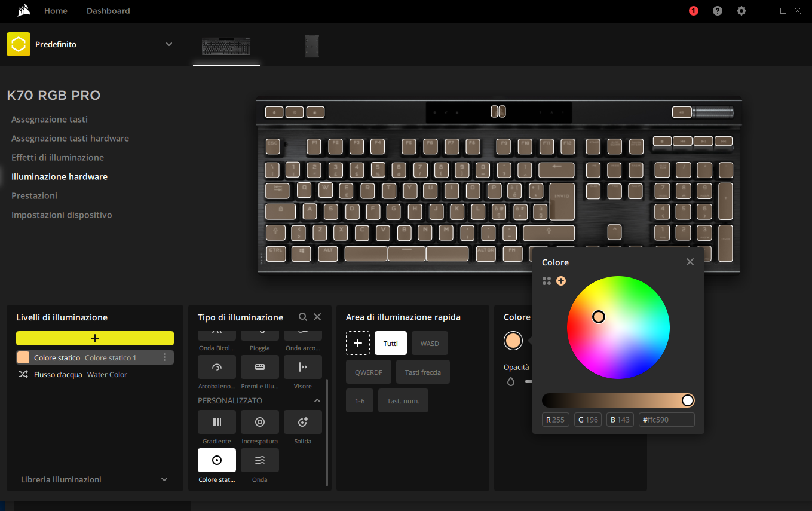Viewport: 812px width, 511px height.
Task: Select the QWERDF quick zone
Action: (369, 372)
